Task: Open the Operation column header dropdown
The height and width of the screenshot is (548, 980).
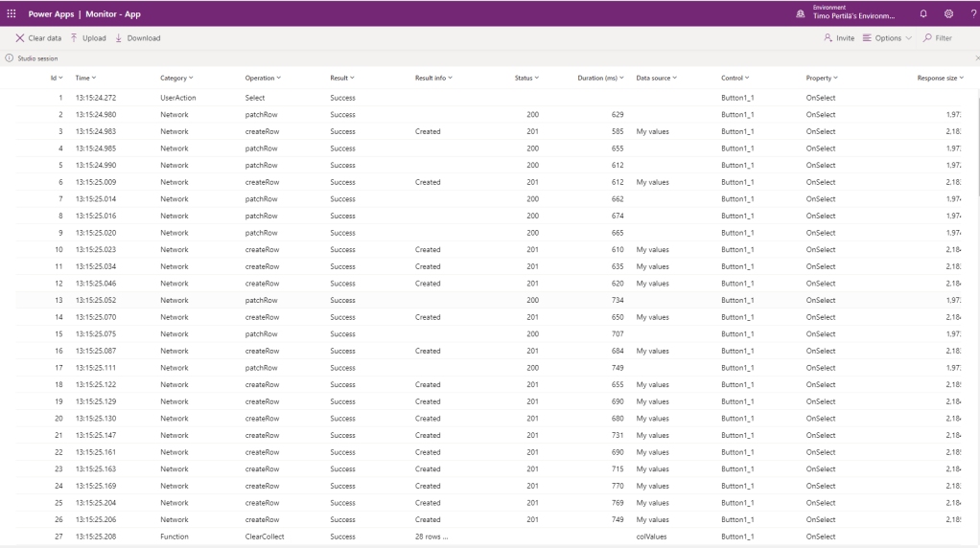Action: 263,78
